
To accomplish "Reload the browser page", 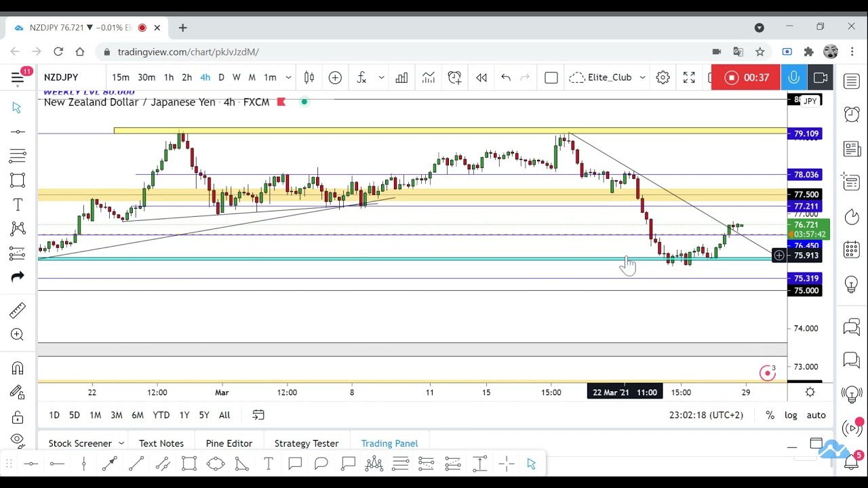I will 58,52.
